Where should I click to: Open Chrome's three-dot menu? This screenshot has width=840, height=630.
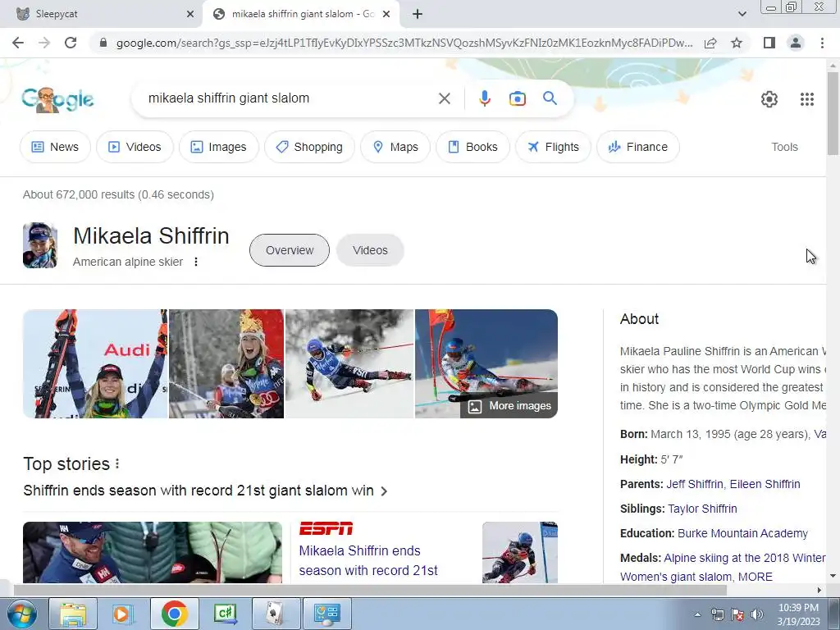(x=822, y=43)
